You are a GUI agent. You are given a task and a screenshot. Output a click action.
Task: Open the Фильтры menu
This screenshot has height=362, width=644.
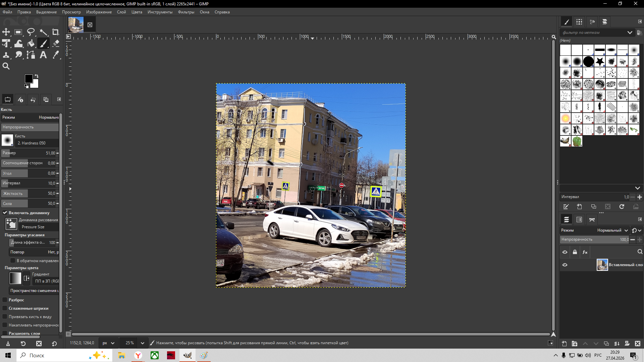pos(186,12)
